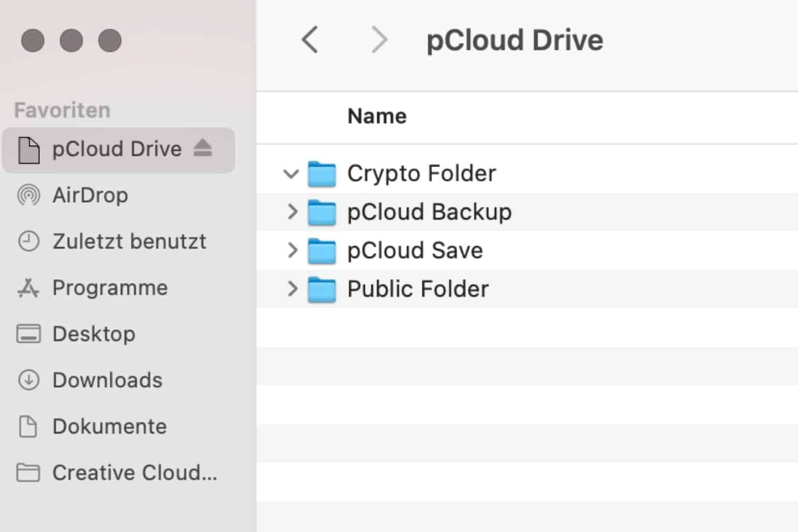The width and height of the screenshot is (798, 532).
Task: Collapse the Crypto Folder disclosure arrow
Action: click(291, 174)
